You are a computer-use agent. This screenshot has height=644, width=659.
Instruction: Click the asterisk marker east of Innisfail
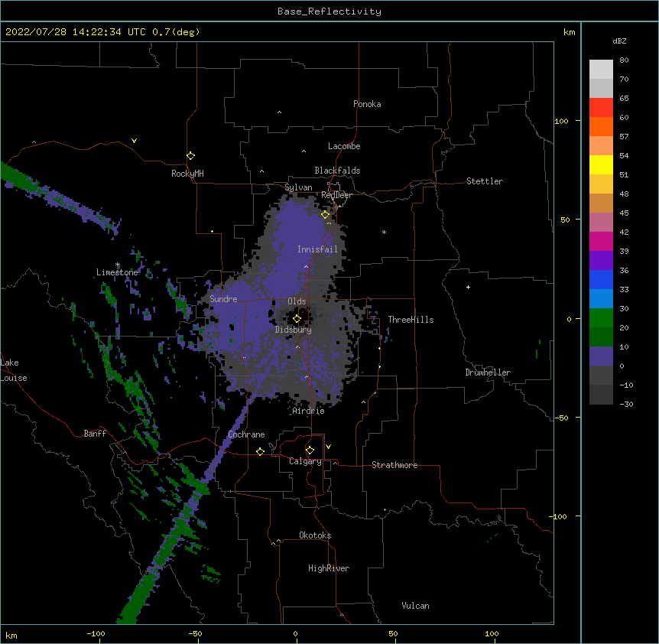(384, 232)
